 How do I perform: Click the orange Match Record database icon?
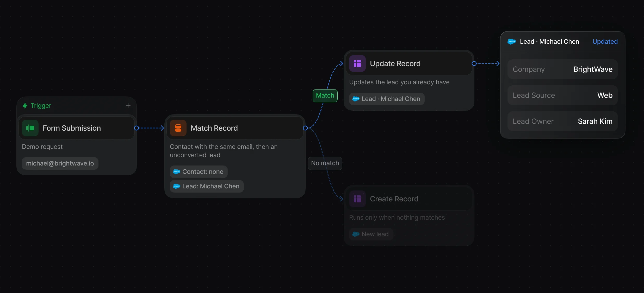178,128
